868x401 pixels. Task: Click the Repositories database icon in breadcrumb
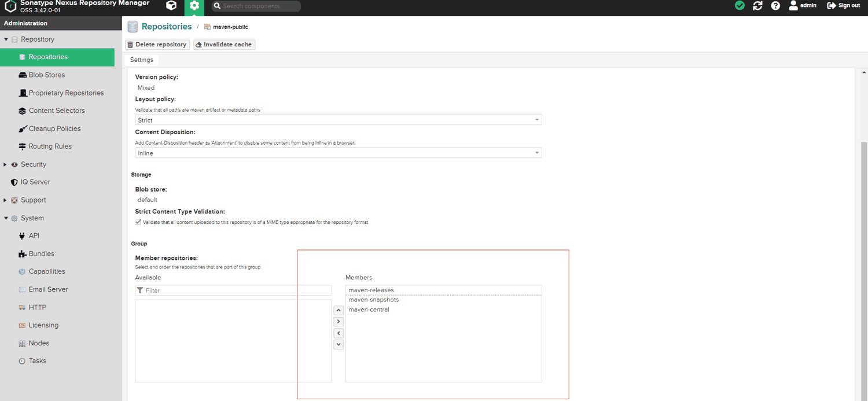pyautogui.click(x=133, y=27)
